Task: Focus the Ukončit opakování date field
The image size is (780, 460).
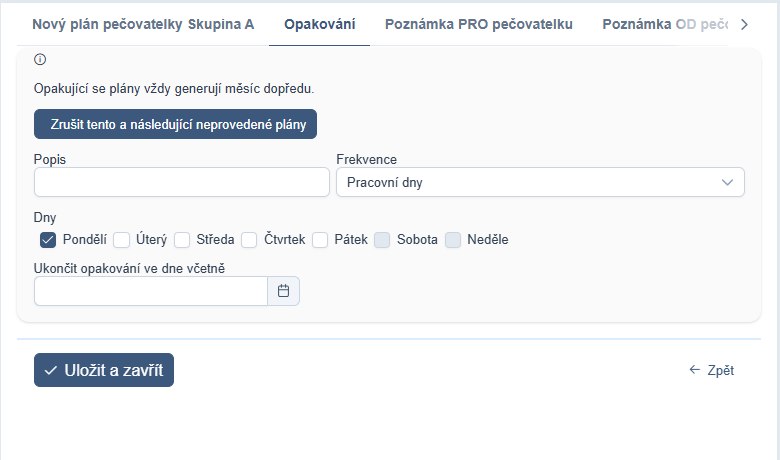Action: click(x=151, y=291)
